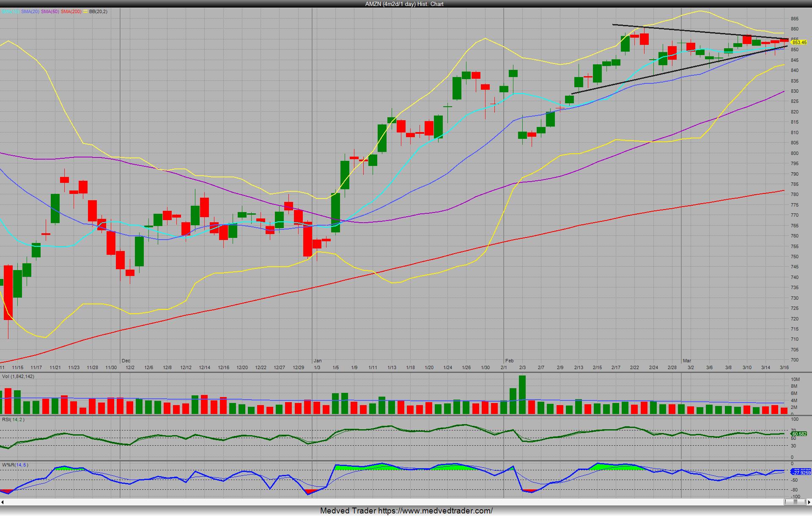
Task: Click the green 60.582 RSI value tag
Action: click(x=799, y=434)
